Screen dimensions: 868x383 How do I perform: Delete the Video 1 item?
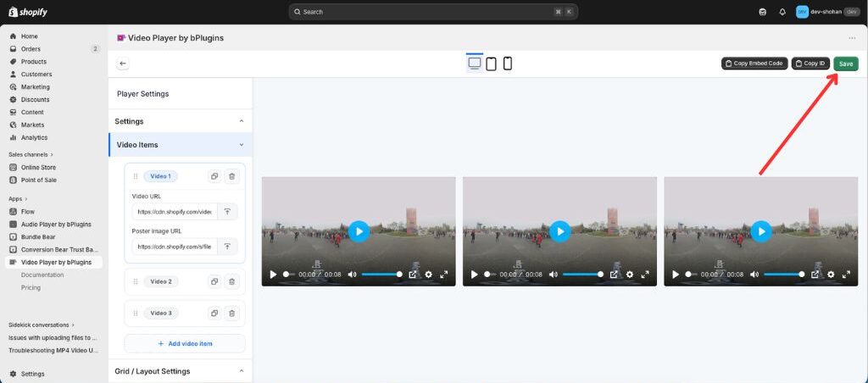pyautogui.click(x=232, y=176)
